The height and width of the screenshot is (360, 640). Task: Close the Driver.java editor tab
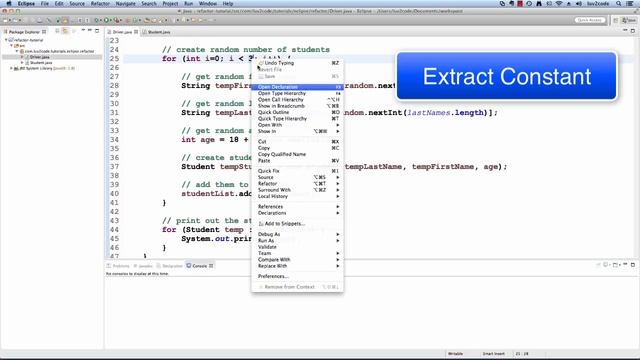pyautogui.click(x=136, y=32)
